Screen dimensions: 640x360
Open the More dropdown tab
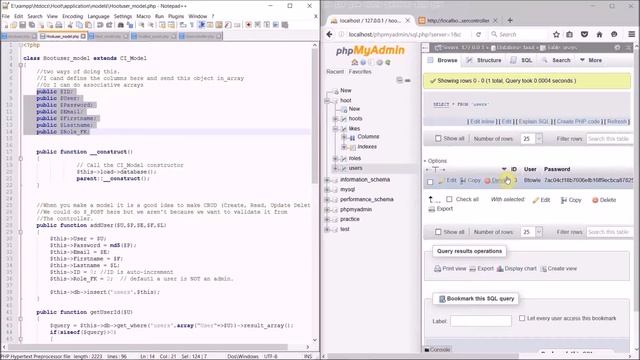pos(591,60)
